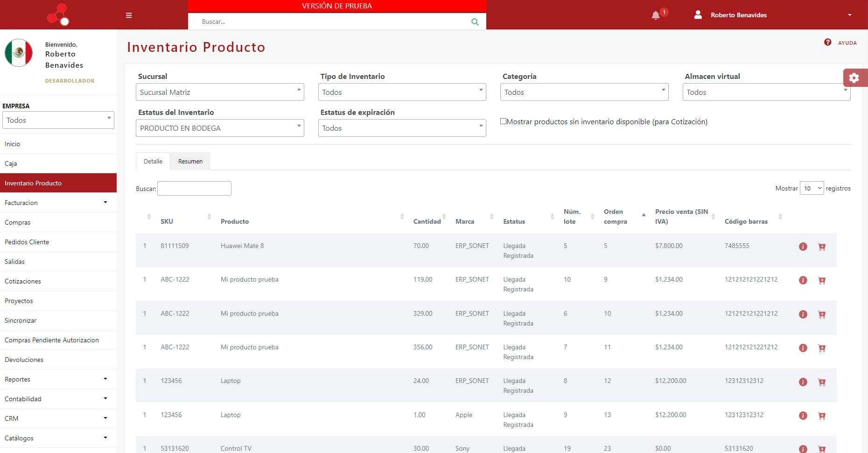The image size is (868, 453).
Task: Enable show products without available inventory
Action: [x=503, y=121]
